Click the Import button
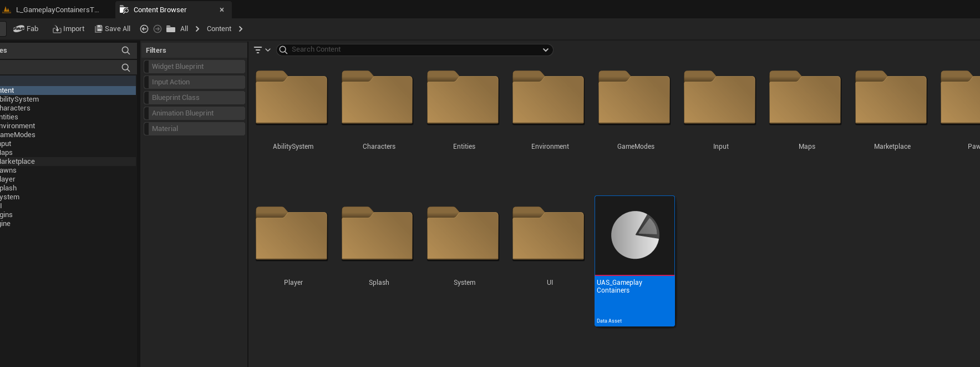 (x=69, y=29)
